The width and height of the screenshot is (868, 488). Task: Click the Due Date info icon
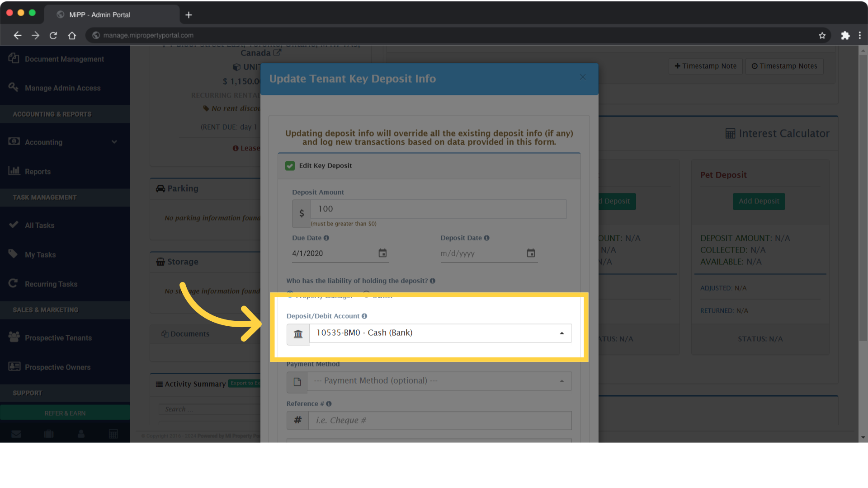(x=326, y=238)
